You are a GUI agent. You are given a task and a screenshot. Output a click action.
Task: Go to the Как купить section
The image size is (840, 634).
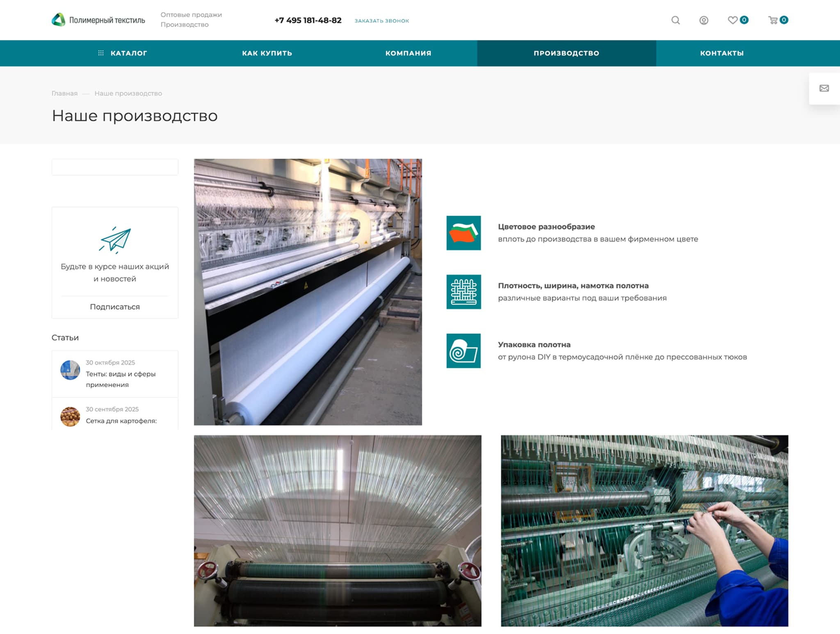coord(267,53)
